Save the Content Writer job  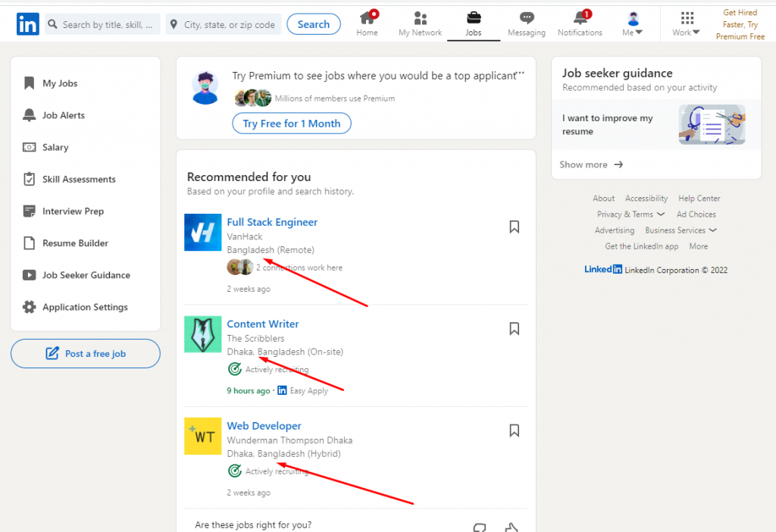[x=515, y=329]
